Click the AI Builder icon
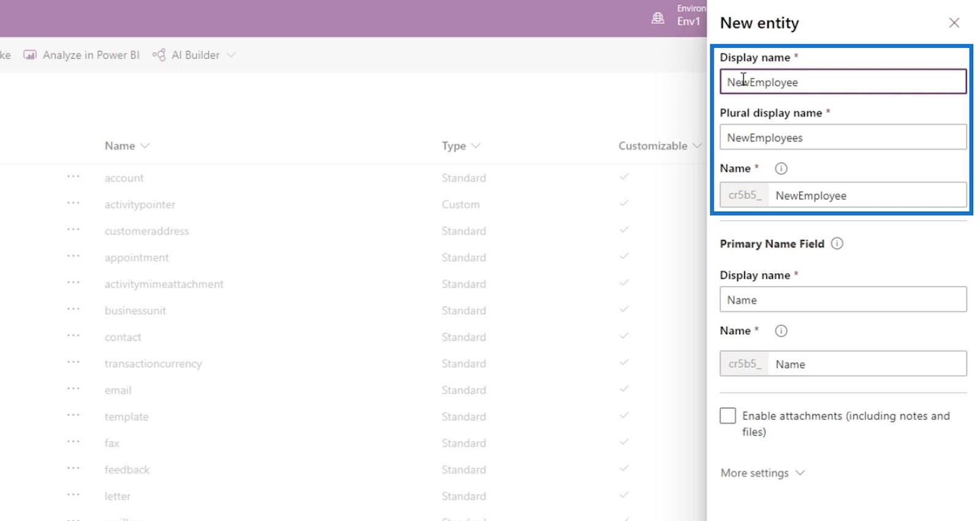This screenshot has height=521, width=980. click(x=159, y=55)
